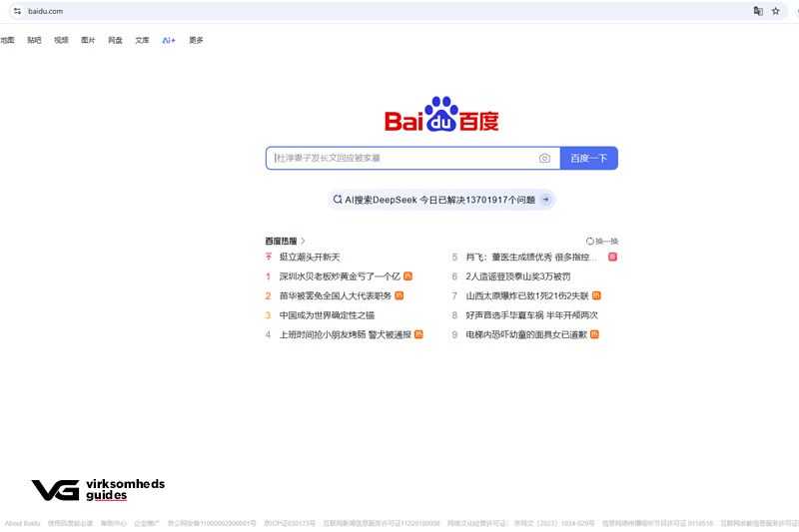Click the baidu.com address bar URL
The height and width of the screenshot is (532, 799).
click(45, 11)
